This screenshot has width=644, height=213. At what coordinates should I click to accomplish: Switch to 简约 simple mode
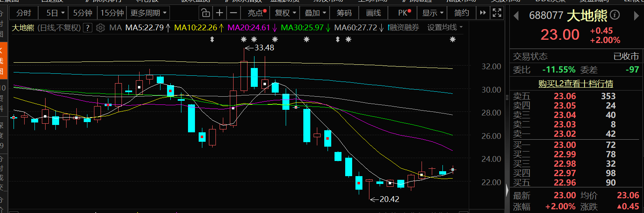click(x=461, y=13)
